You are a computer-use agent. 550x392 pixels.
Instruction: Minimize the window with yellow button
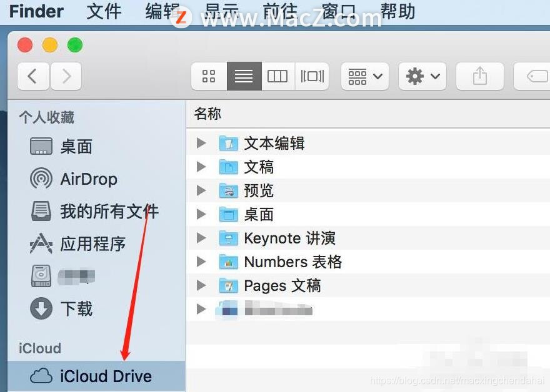(50, 45)
